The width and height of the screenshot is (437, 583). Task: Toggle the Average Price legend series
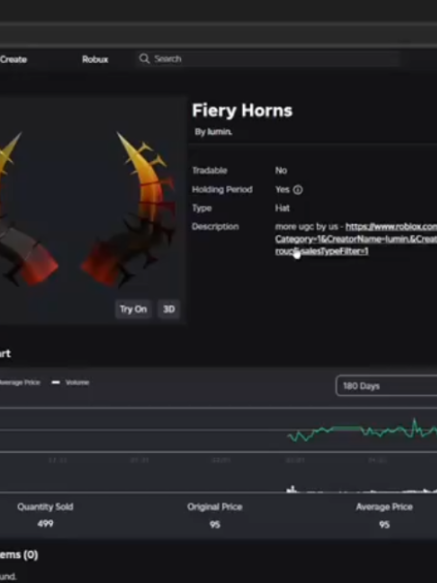(19, 383)
